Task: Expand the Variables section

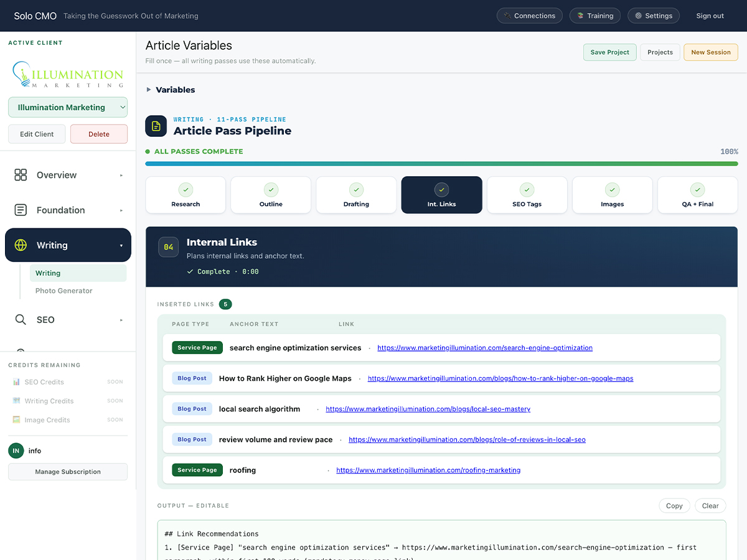Action: (171, 90)
